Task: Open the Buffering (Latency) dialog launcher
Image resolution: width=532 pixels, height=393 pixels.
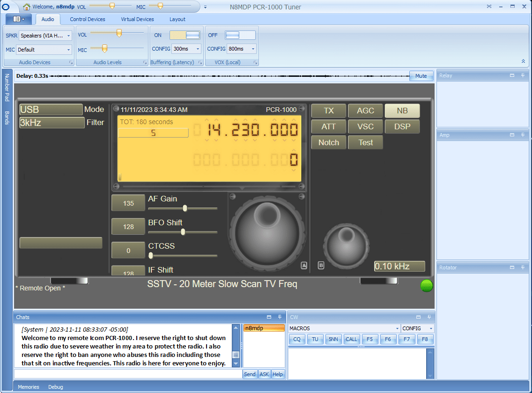Action: 200,62
